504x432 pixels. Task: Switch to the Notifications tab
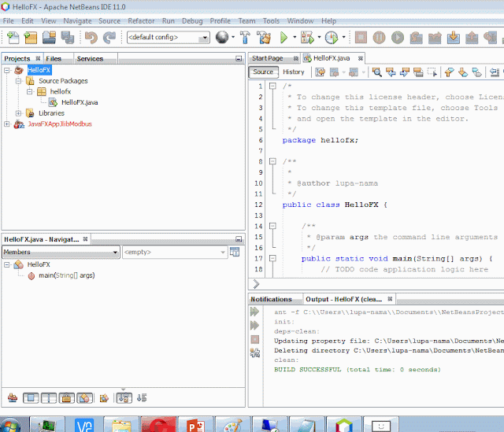coord(271,299)
